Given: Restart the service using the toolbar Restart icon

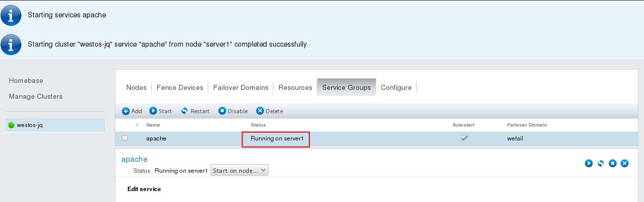Looking at the screenshot, I should click(x=184, y=111).
